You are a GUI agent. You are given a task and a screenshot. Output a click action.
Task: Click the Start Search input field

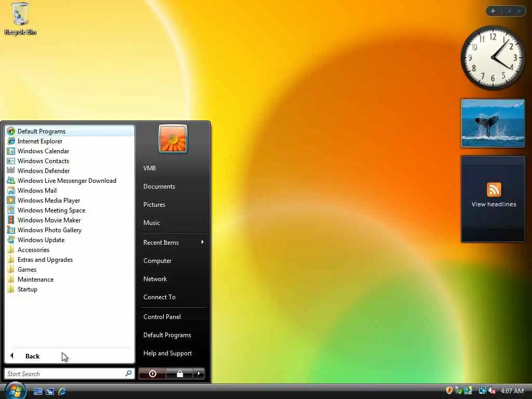click(69, 374)
